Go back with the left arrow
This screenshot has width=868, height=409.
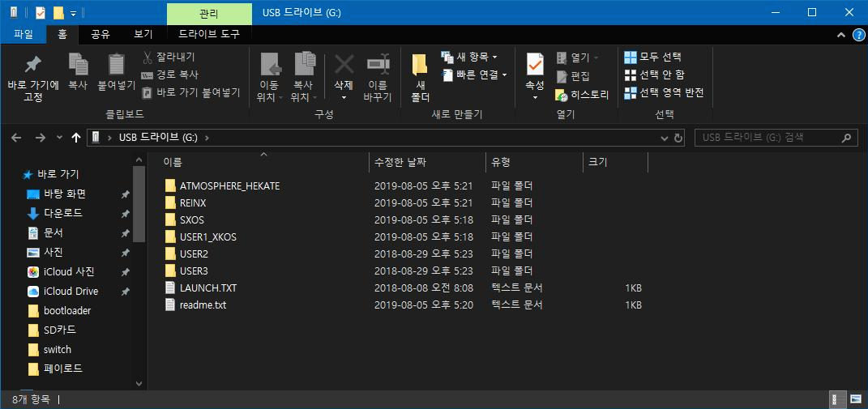(16, 138)
